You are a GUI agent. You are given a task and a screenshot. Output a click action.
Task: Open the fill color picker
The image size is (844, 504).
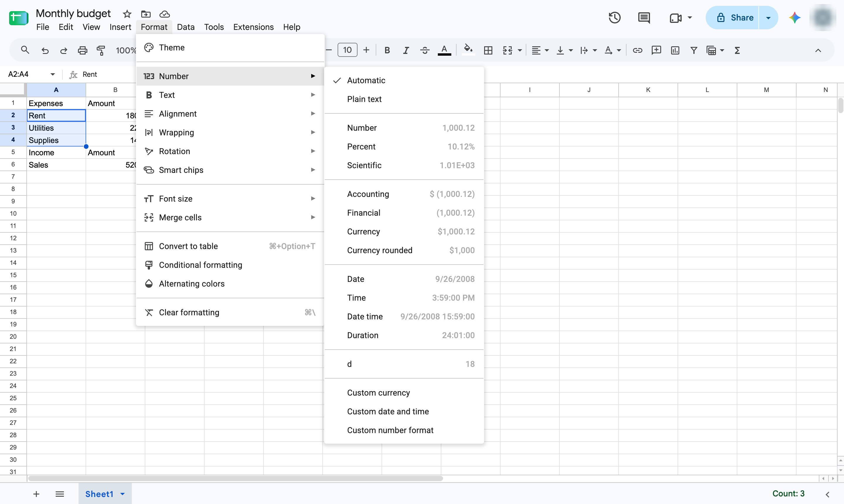coord(468,51)
